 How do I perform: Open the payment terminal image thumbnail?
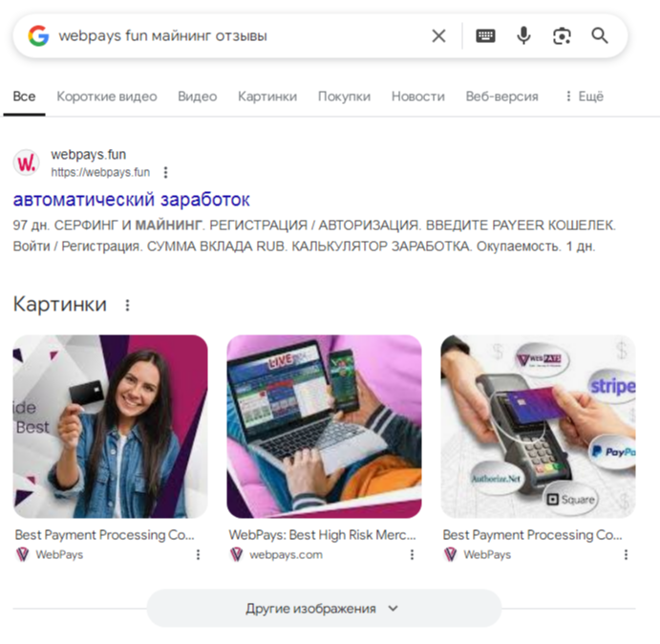pos(538,426)
